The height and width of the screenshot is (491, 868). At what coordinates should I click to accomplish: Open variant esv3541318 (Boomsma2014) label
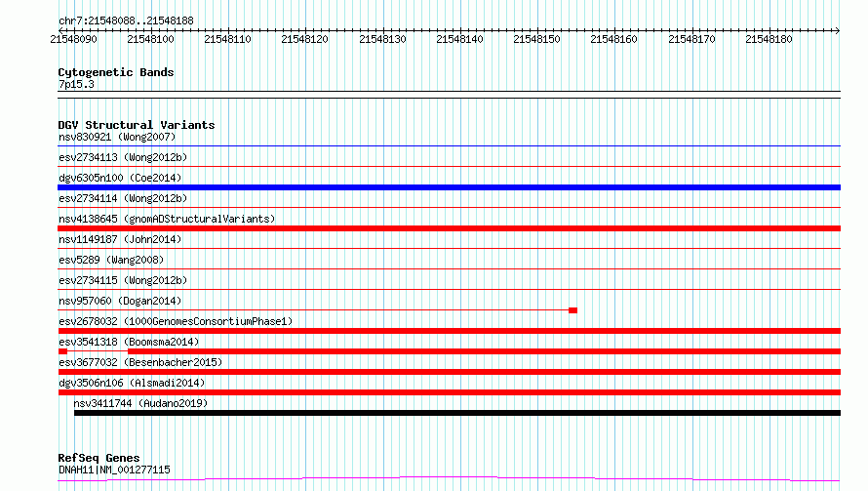[129, 342]
